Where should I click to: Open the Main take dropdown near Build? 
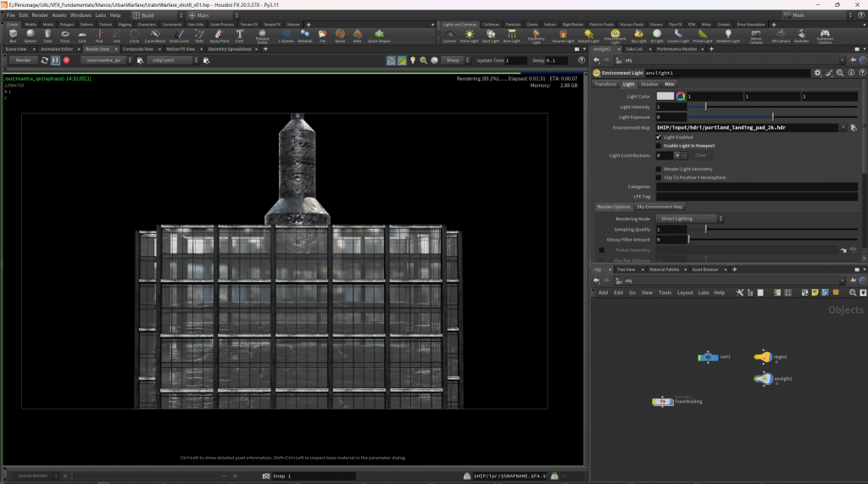[x=213, y=15]
